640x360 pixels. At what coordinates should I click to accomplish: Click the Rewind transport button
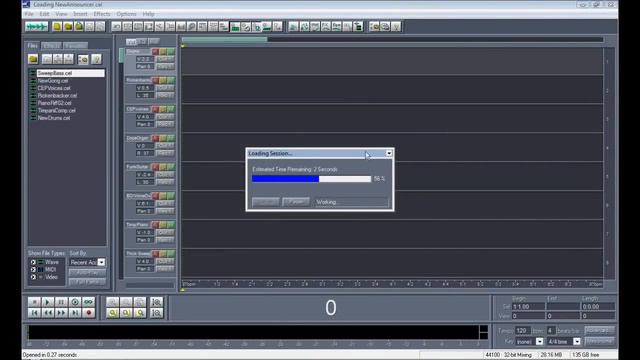pos(47,313)
